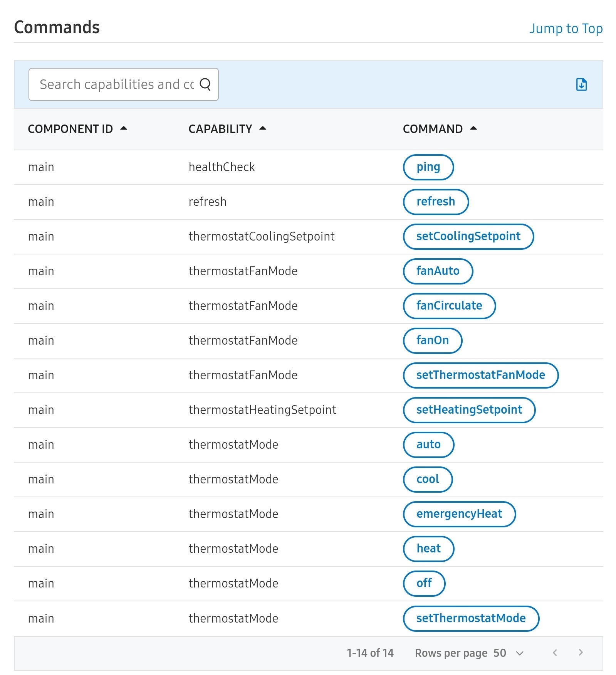Open the setThermostatMode command
The width and height of the screenshot is (616, 675).
pos(471,619)
